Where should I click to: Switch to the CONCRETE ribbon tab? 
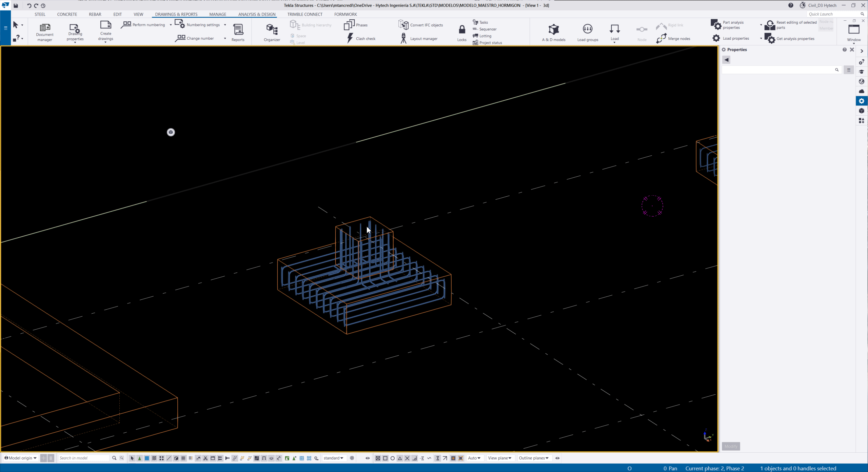(67, 14)
